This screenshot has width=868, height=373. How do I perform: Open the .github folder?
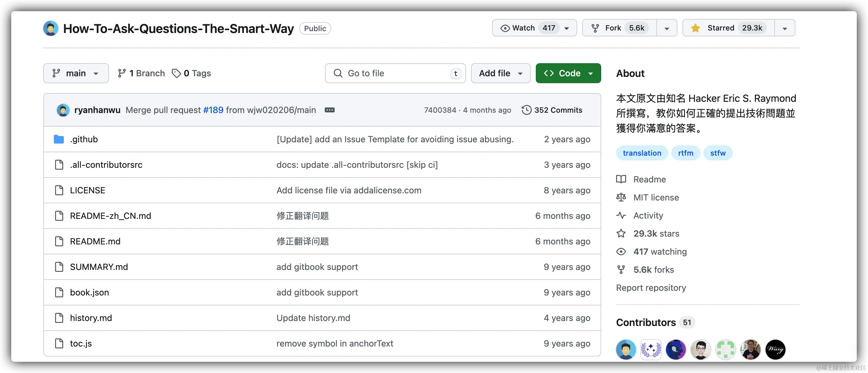83,139
